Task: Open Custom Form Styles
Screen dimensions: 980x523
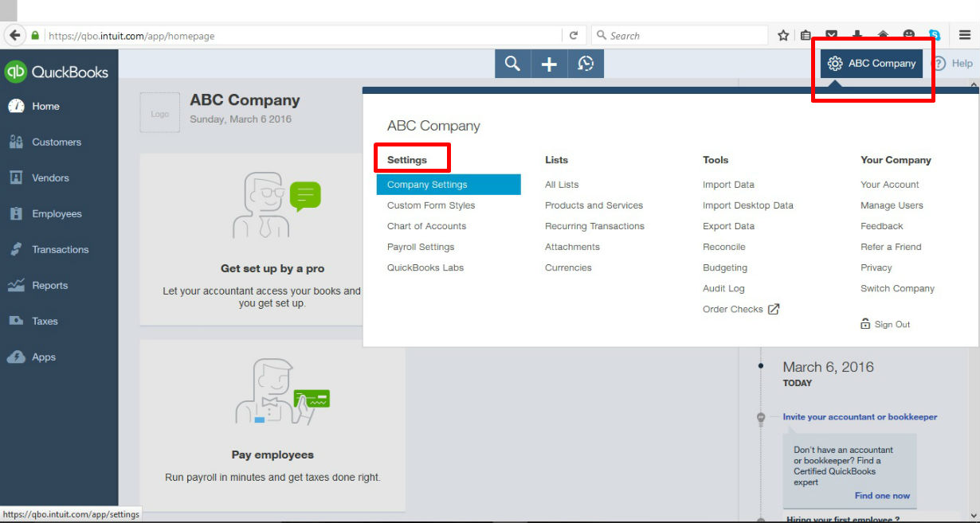Action: (431, 205)
